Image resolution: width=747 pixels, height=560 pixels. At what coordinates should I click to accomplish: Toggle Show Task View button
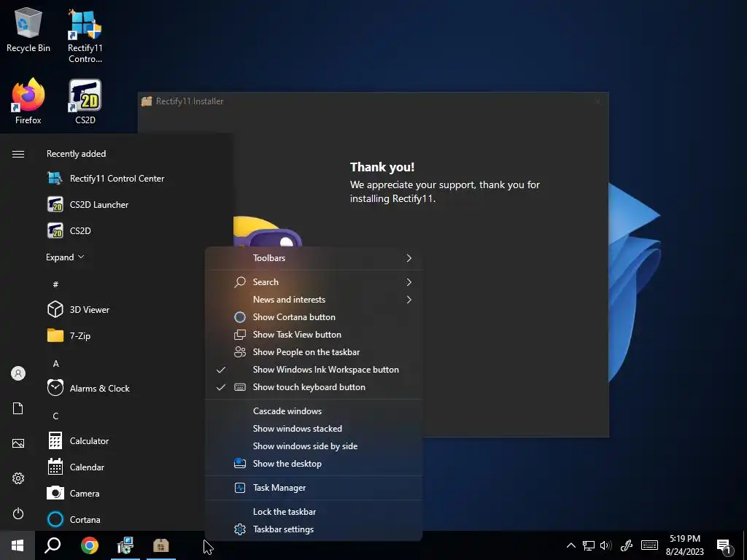click(314, 335)
